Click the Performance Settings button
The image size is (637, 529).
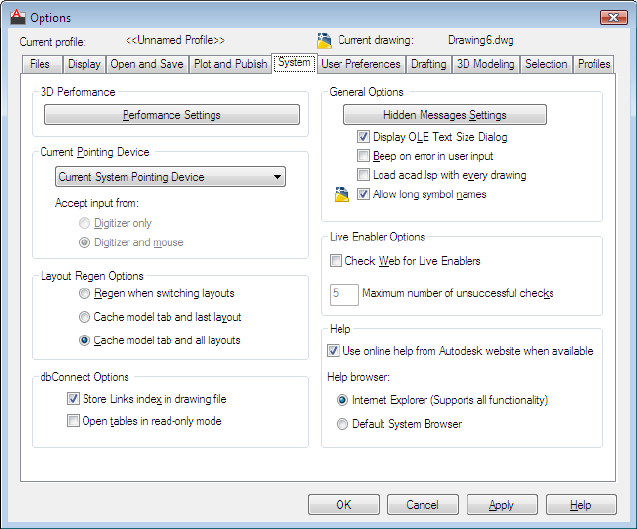tap(171, 115)
